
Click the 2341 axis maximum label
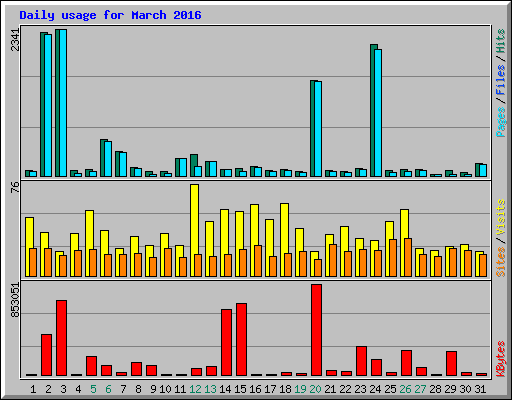click(15, 40)
